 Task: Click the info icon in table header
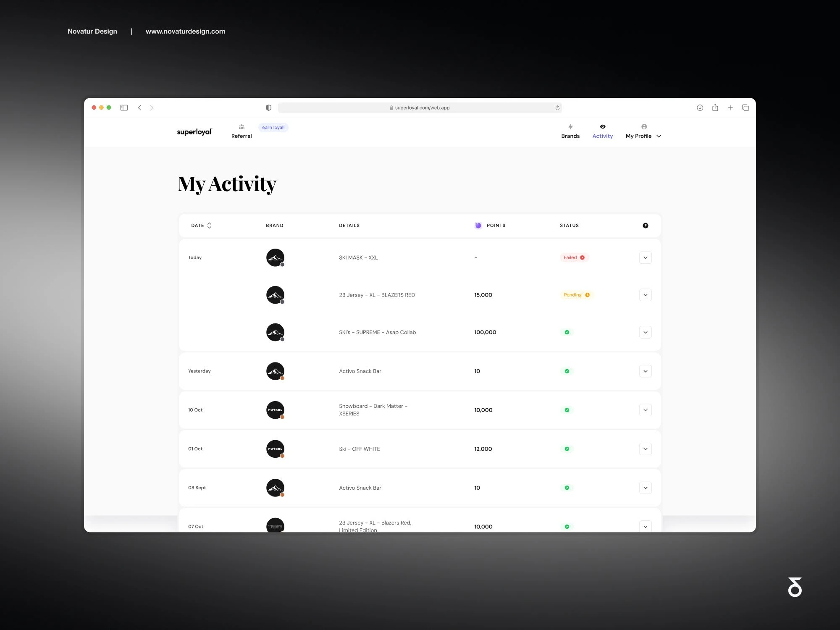[x=646, y=226]
